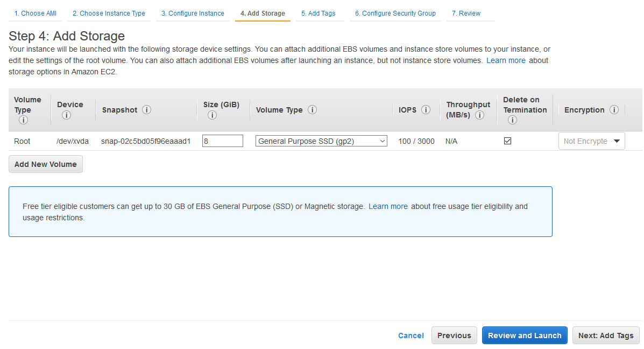Screen dimensions: 644x349
Task: Click Throughput (MB/s) info icon
Action: point(479,115)
